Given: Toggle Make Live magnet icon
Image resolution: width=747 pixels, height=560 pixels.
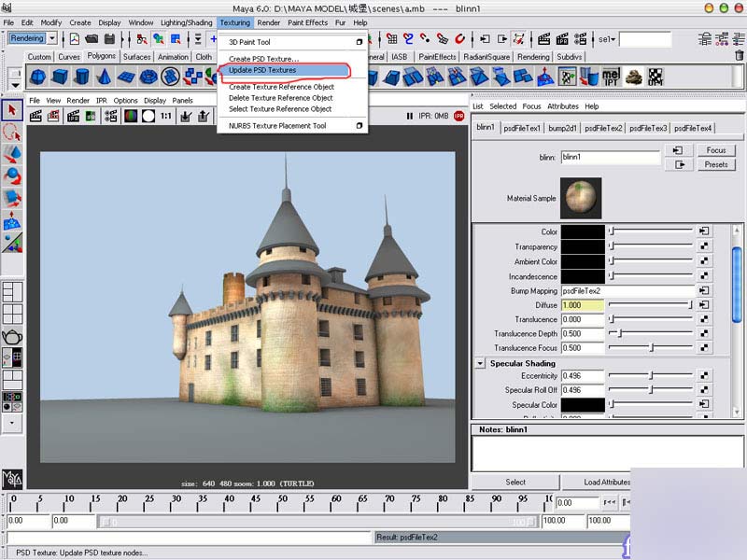Looking at the screenshot, I should pyautogui.click(x=459, y=39).
